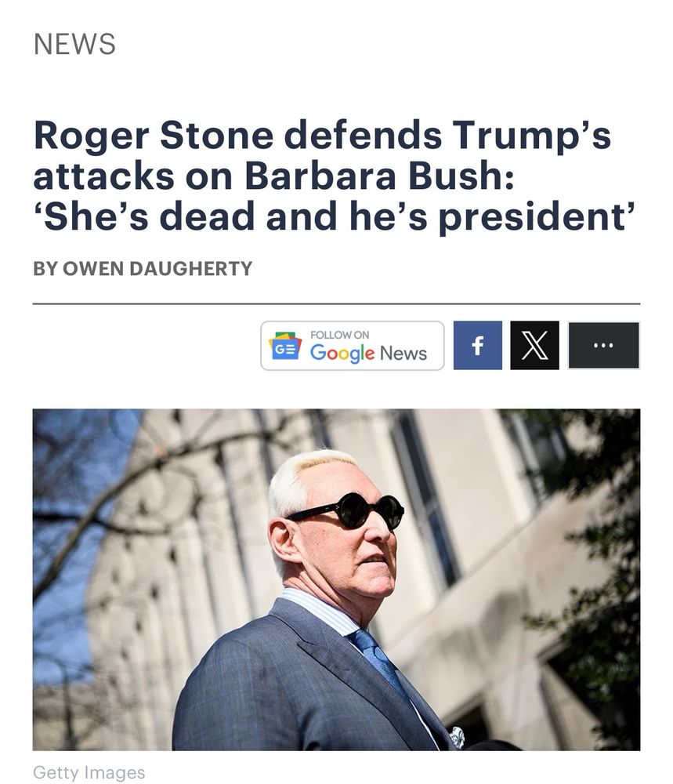
Task: Open more sharing options ellipsis button
Action: [603, 346]
